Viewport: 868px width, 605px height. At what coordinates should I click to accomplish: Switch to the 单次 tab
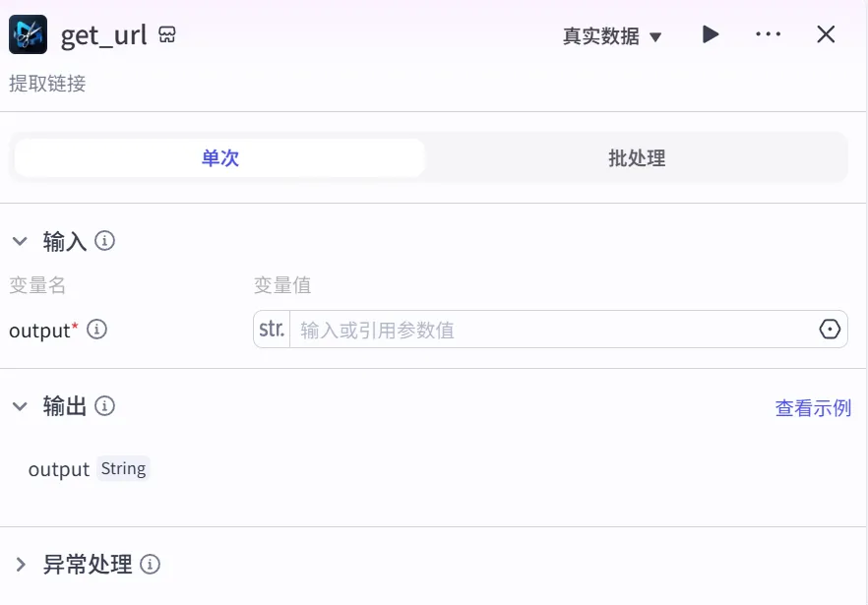220,157
